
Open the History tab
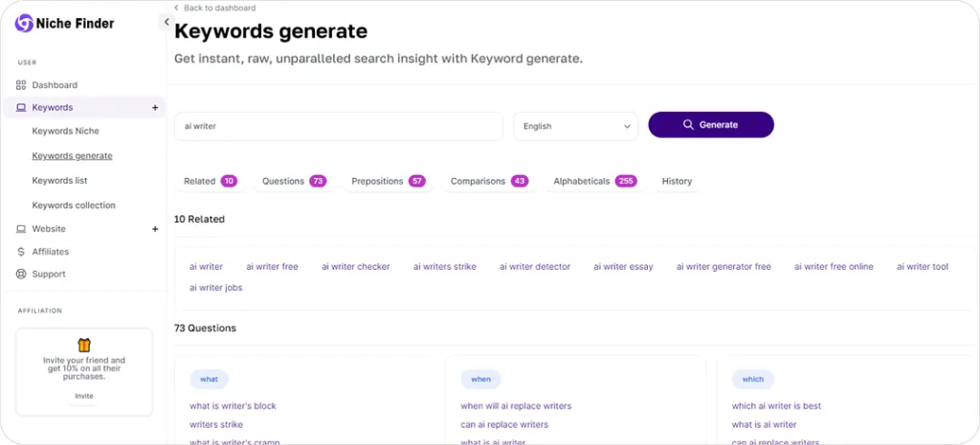point(677,181)
